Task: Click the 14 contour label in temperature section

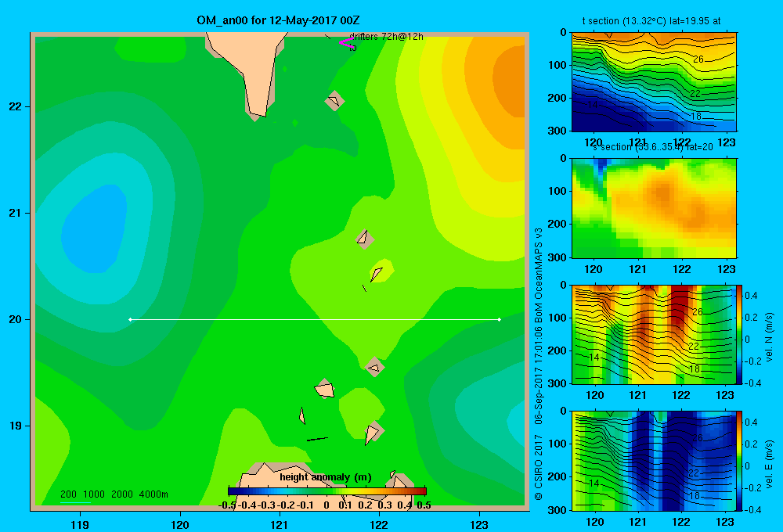Action: pos(592,105)
